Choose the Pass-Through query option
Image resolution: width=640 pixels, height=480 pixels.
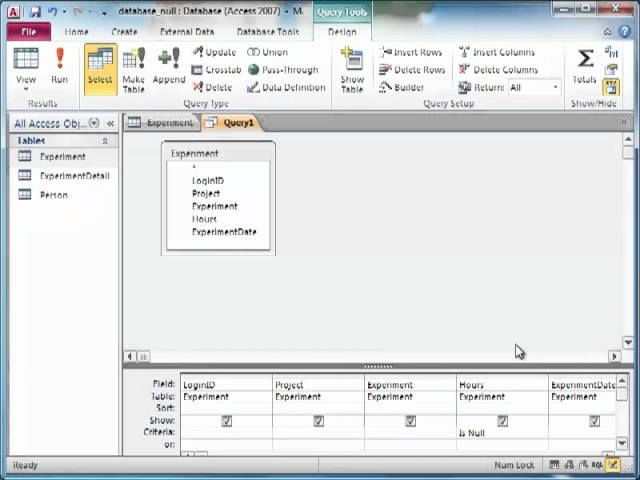pyautogui.click(x=283, y=70)
